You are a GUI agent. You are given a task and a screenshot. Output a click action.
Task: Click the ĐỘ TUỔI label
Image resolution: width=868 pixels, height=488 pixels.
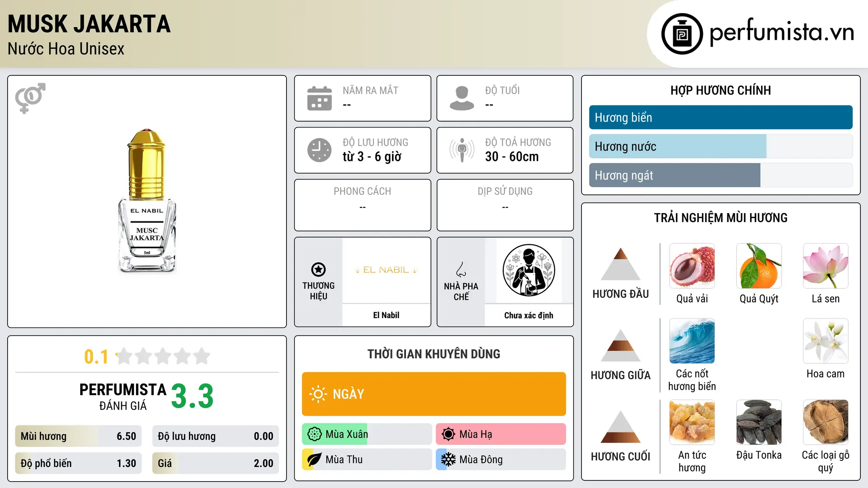coord(502,91)
